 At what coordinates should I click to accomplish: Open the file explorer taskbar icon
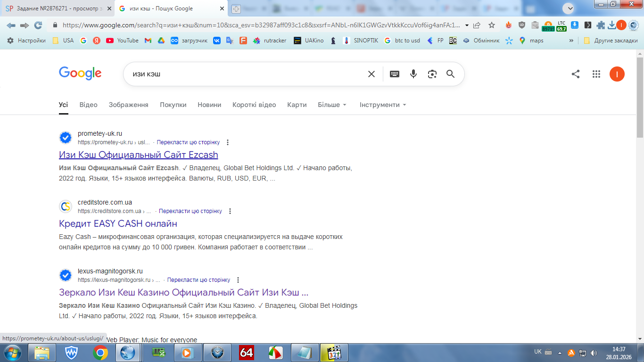point(42,353)
